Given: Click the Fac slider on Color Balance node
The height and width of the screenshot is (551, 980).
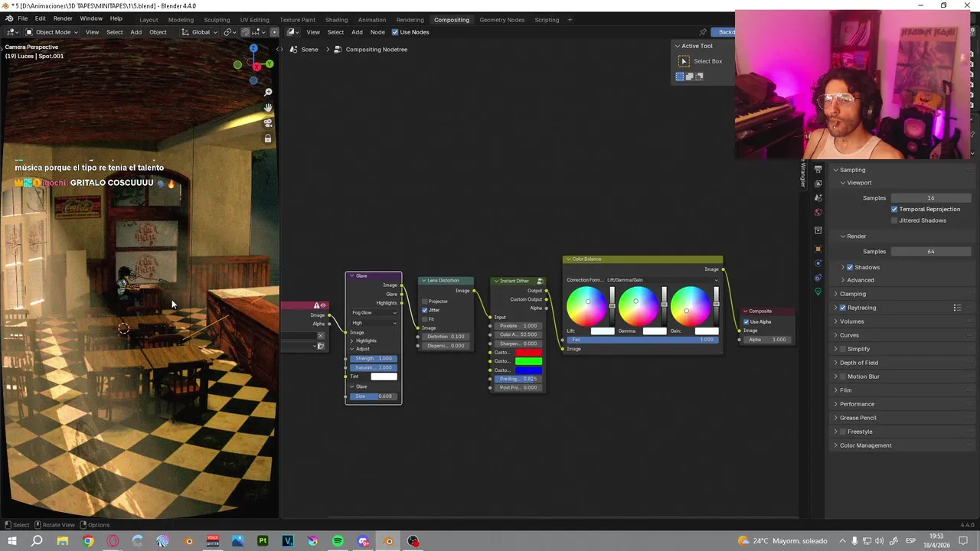Looking at the screenshot, I should point(642,340).
